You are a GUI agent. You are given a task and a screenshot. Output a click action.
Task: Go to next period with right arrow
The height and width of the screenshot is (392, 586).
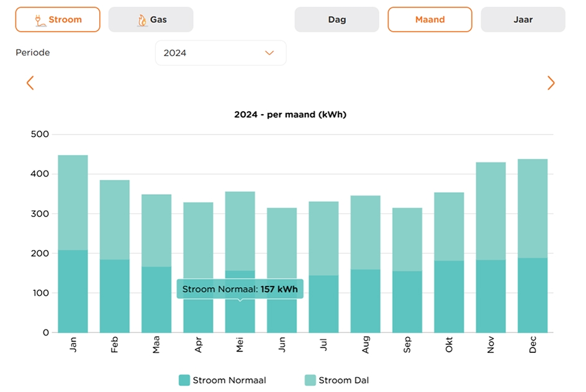point(551,83)
